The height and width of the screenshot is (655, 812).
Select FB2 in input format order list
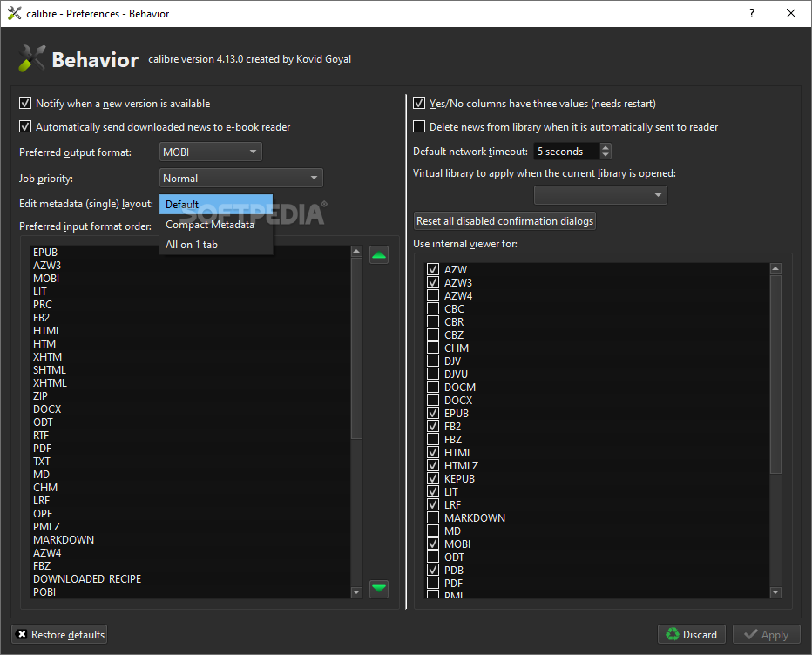190,317
